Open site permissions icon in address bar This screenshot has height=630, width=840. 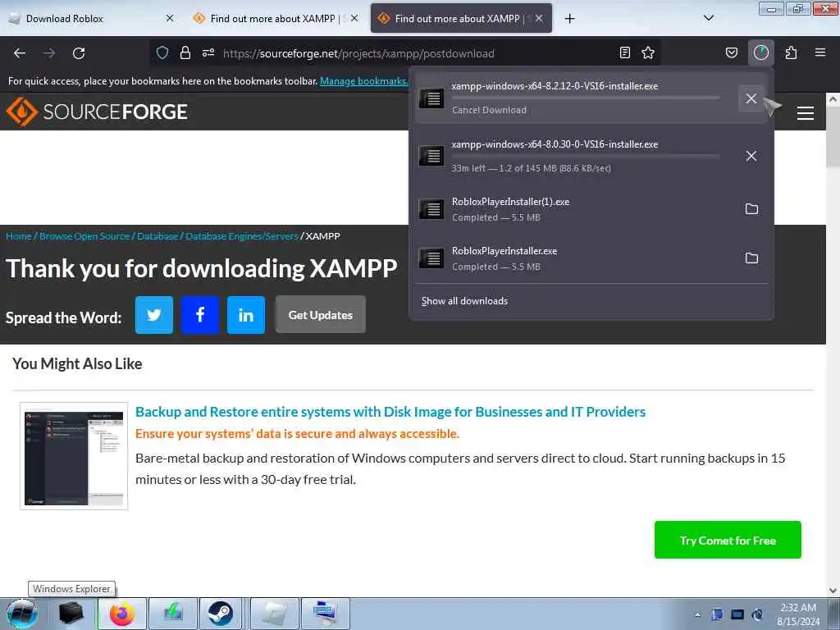(208, 52)
